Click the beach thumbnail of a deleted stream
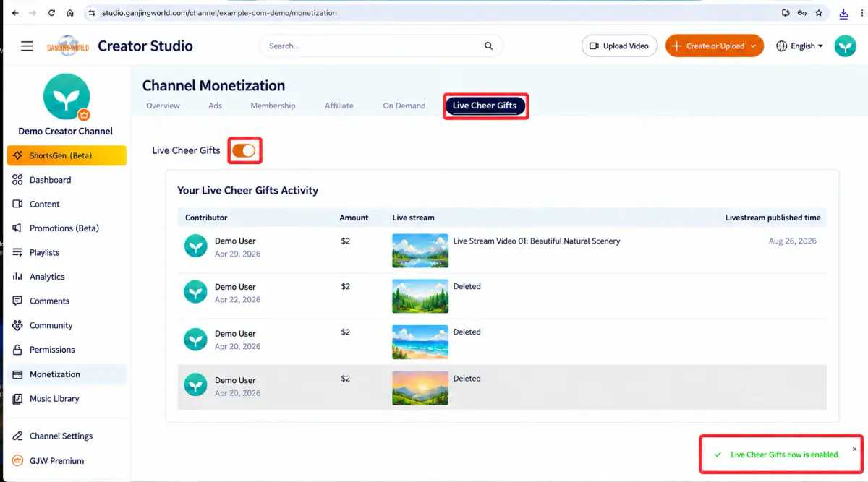The width and height of the screenshot is (868, 482). click(x=420, y=343)
